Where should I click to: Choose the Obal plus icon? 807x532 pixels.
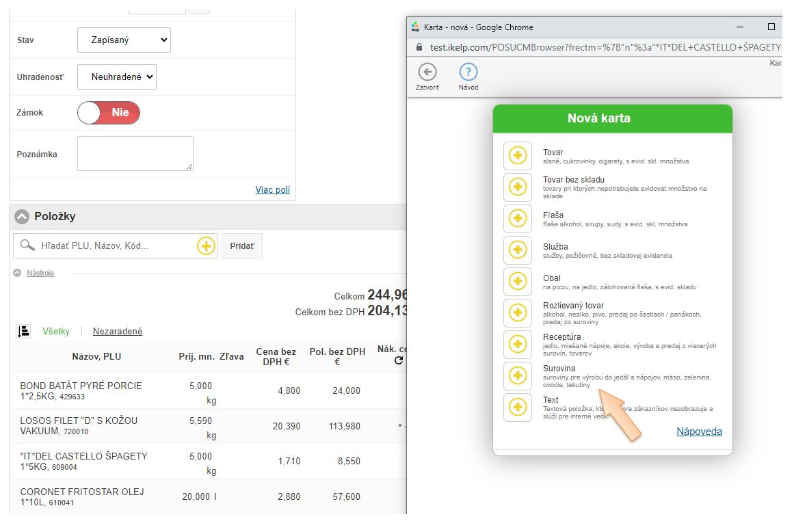click(x=517, y=282)
